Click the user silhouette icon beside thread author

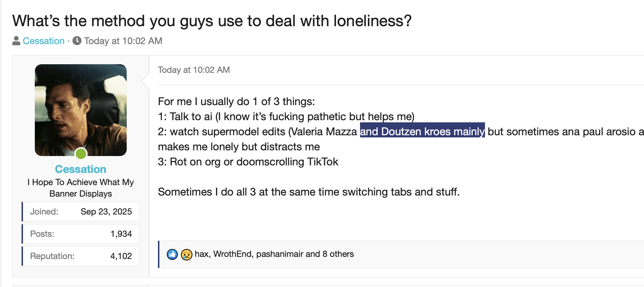pyautogui.click(x=16, y=41)
